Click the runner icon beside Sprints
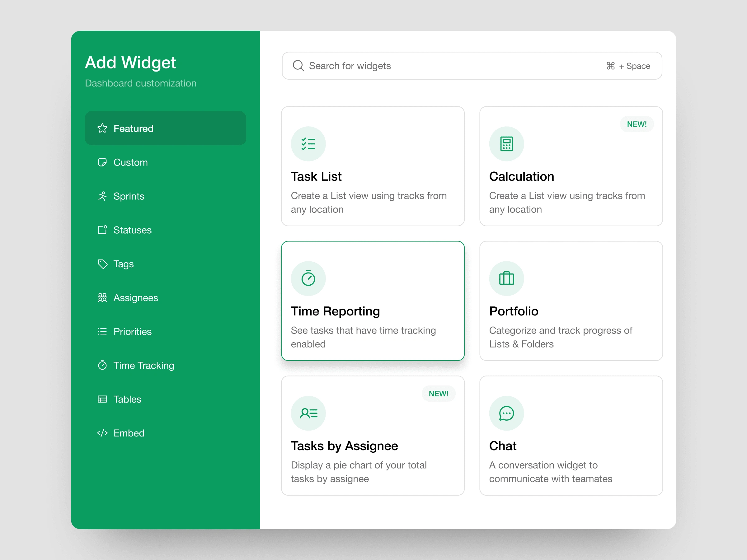 pyautogui.click(x=102, y=196)
